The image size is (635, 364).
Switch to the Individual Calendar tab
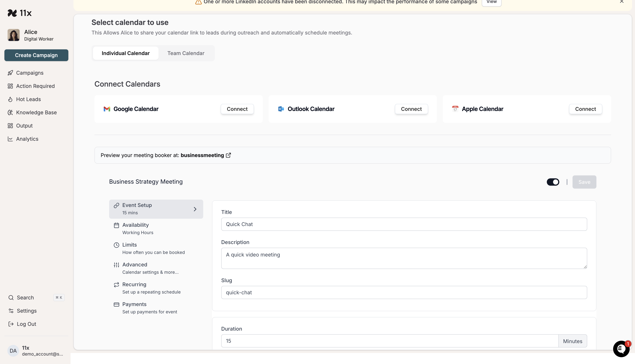(125, 53)
